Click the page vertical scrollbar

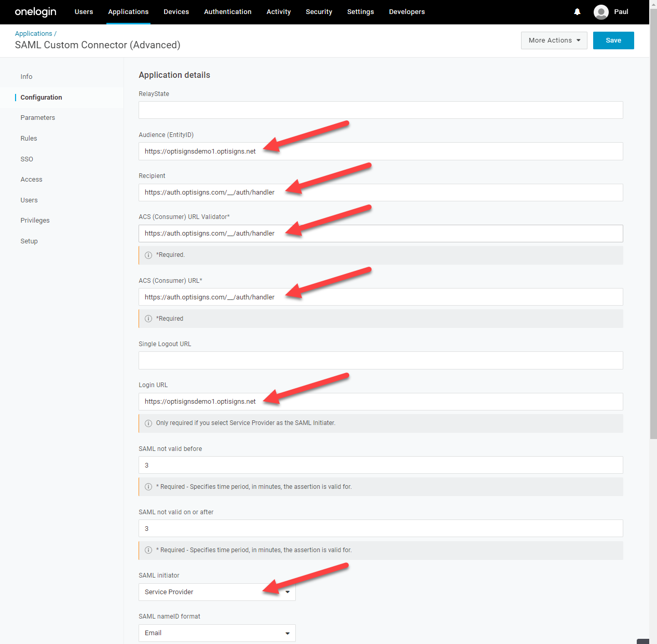click(x=653, y=259)
